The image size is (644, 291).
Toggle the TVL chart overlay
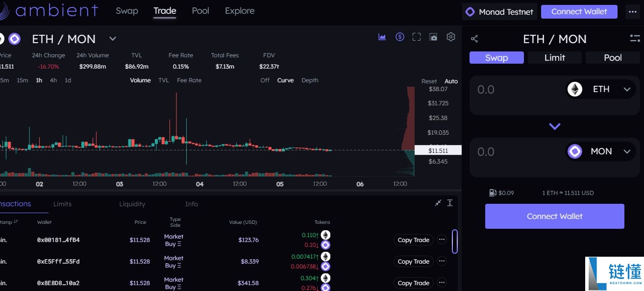tap(164, 80)
